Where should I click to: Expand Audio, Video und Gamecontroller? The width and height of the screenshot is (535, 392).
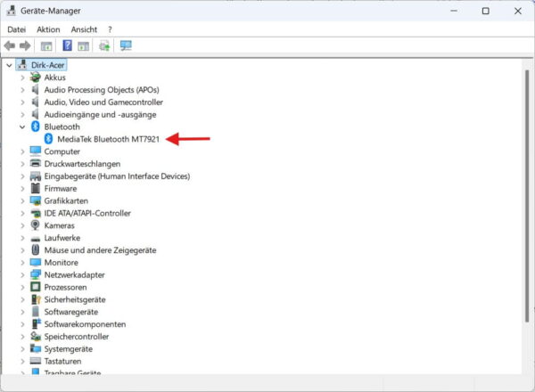[x=22, y=102]
